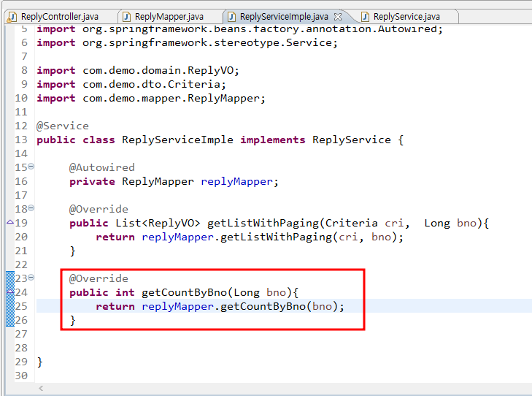Viewport: 532px width, 396px height.
Task: Click line number 29 in the gutter
Action: click(x=21, y=362)
